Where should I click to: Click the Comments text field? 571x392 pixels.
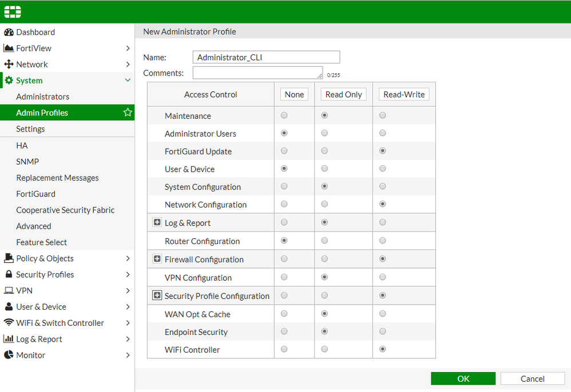pos(257,73)
